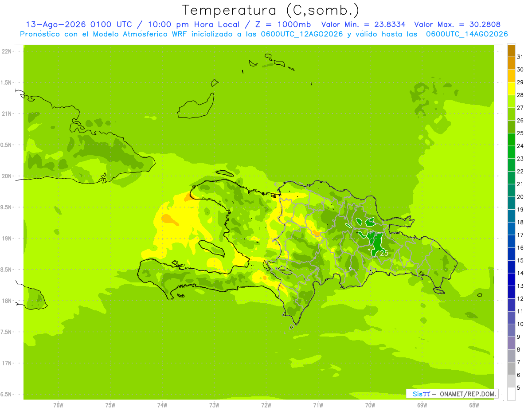Click longitude label "75W"
The height and width of the screenshot is (411, 532).
click(110, 405)
